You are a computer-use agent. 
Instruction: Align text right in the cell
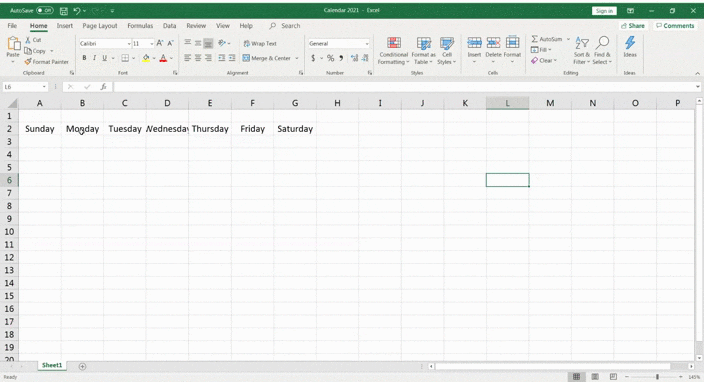tap(208, 58)
